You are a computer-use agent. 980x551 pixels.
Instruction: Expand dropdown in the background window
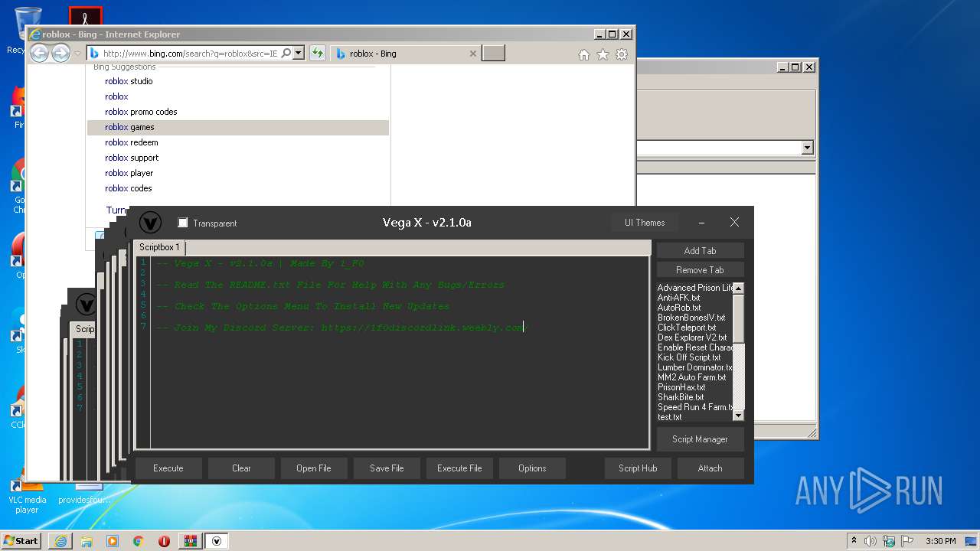pos(807,148)
